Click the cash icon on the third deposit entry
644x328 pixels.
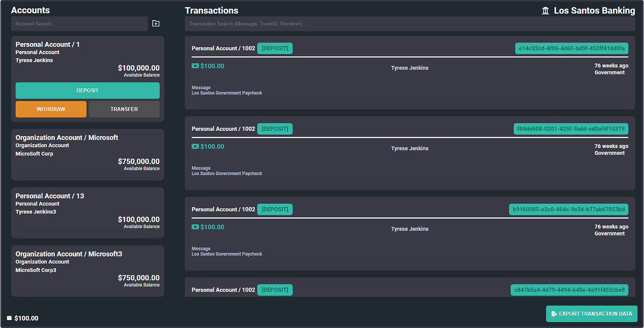[195, 227]
